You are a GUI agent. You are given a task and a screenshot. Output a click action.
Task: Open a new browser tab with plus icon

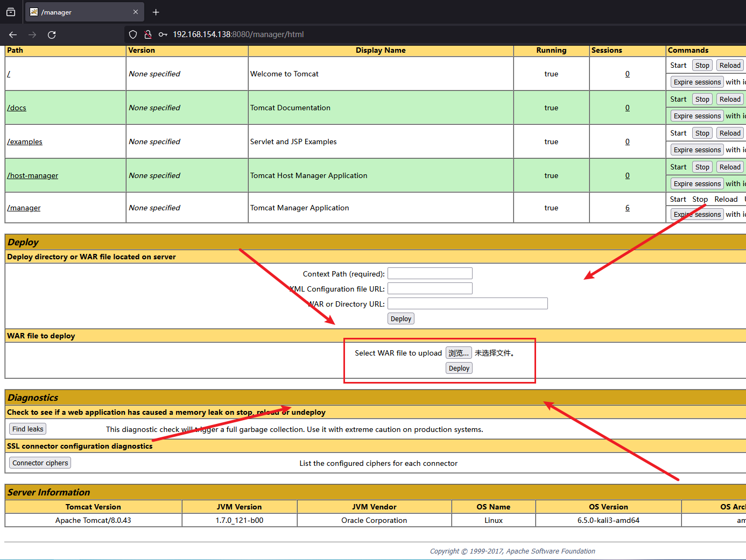coord(156,12)
